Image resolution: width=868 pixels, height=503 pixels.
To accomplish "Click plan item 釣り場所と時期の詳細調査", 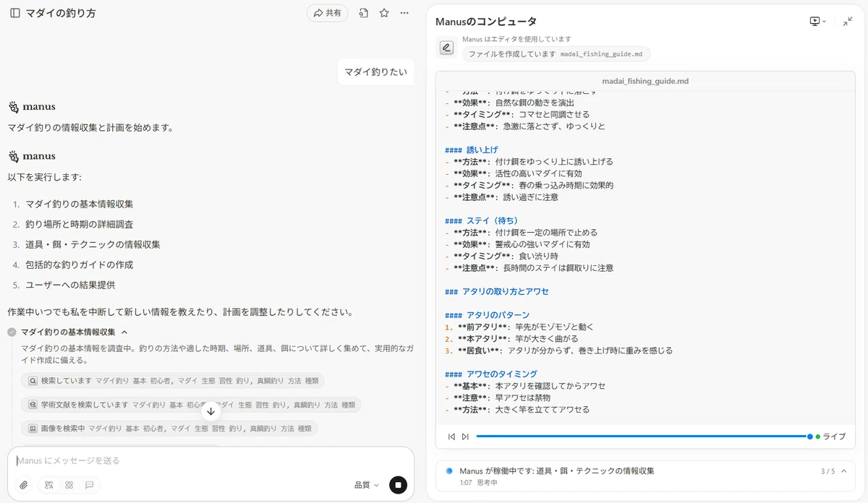I will [79, 225].
